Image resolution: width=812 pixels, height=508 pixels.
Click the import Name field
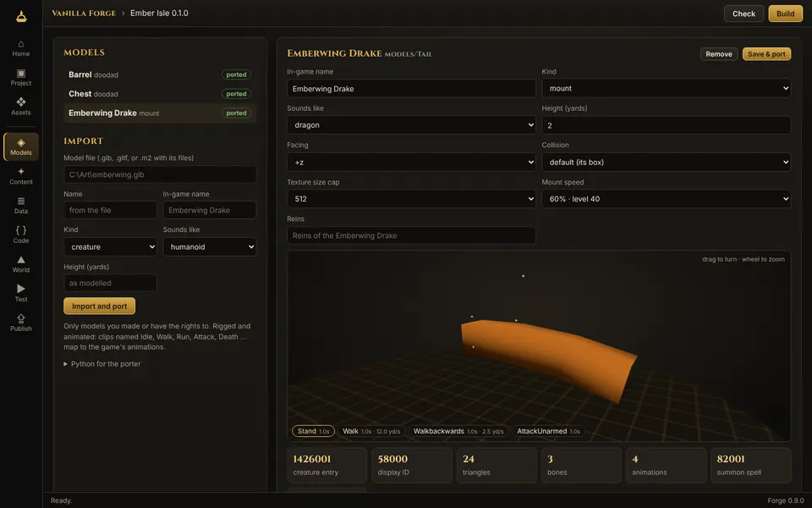tap(110, 210)
